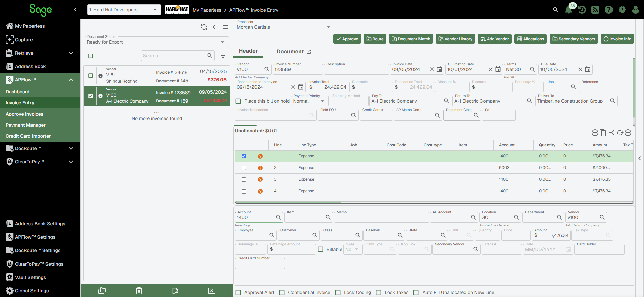Screen dimensions: 644x297
Task: Add a new allocation line
Action: (x=595, y=133)
